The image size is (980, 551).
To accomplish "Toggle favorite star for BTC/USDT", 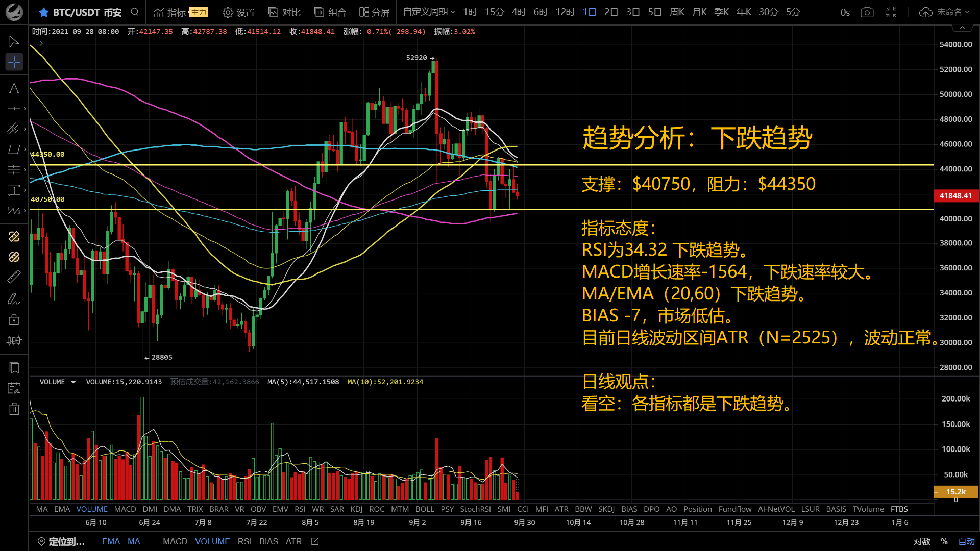I will (x=44, y=12).
